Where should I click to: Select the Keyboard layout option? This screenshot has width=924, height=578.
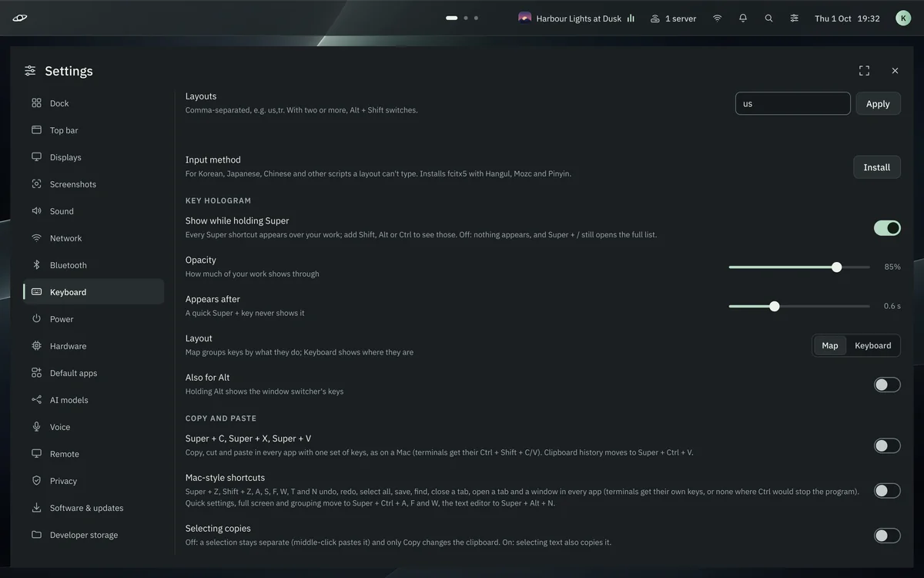coord(873,345)
